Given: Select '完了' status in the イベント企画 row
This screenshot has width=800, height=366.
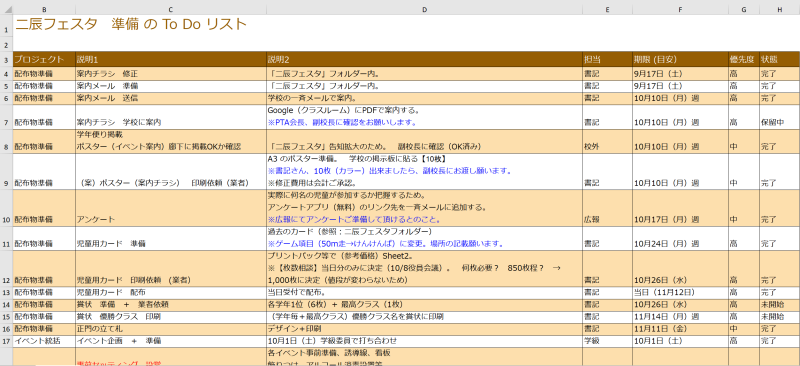Looking at the screenshot, I should [x=780, y=341].
